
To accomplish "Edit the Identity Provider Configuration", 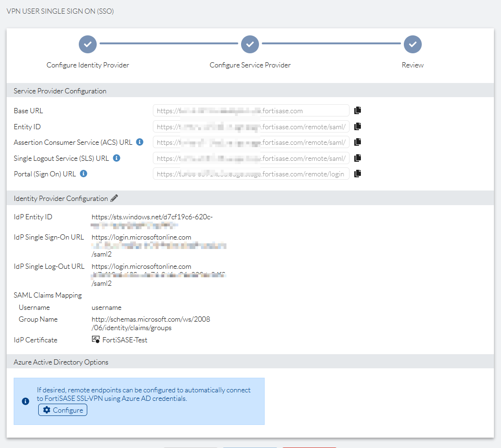I will [114, 198].
